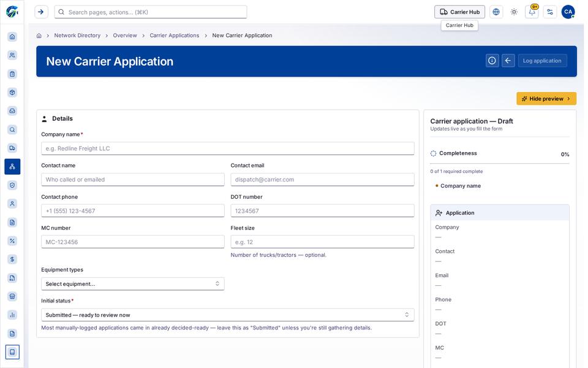Open the display settings sliders icon
The width and height of the screenshot is (588, 368).
[550, 12]
